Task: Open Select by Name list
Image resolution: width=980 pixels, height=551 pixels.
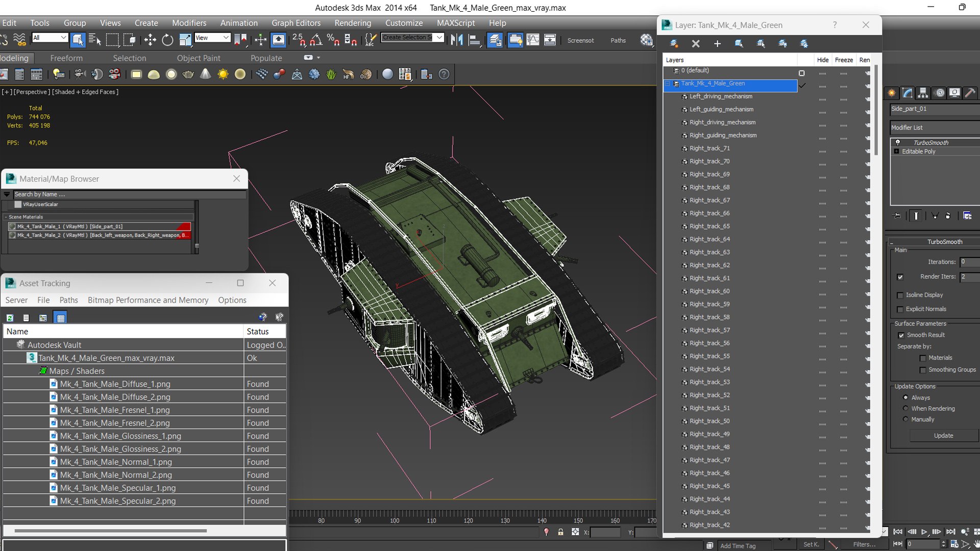Action: tap(95, 40)
